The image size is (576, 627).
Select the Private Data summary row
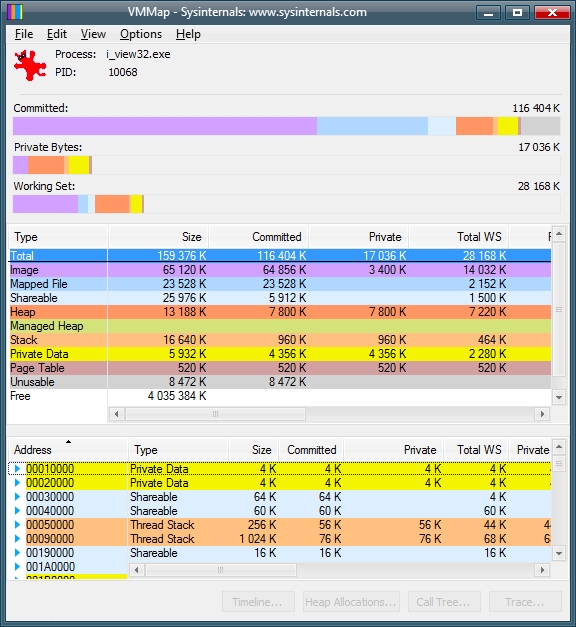tap(280, 354)
